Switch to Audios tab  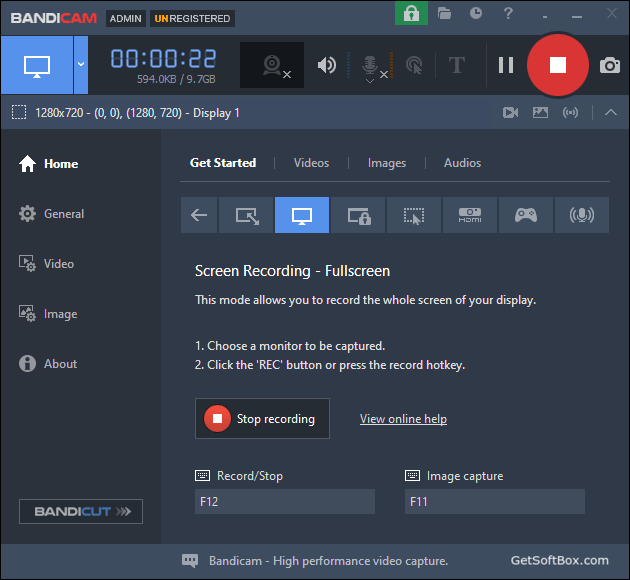pyautogui.click(x=462, y=163)
